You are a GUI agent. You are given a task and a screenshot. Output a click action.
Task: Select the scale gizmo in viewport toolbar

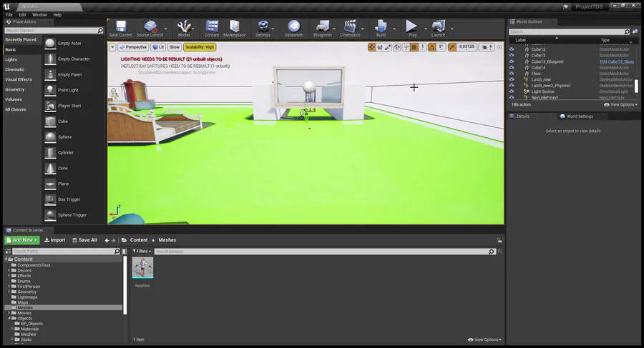388,47
